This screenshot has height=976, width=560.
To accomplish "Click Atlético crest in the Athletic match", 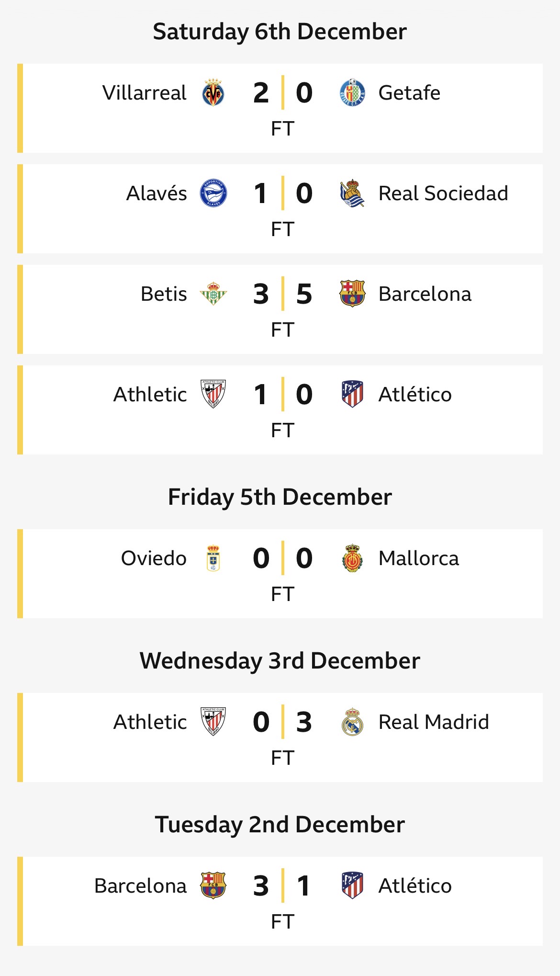I will 352,394.
